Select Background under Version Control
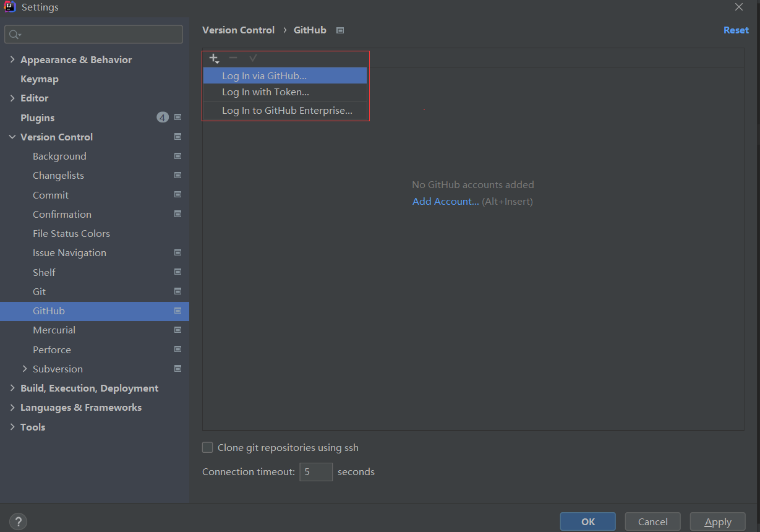 [x=59, y=156]
